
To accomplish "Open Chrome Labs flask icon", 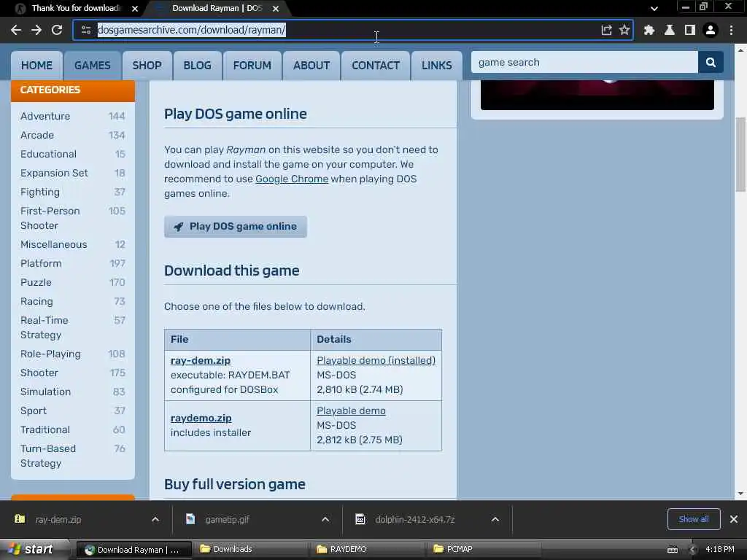I will (x=670, y=30).
